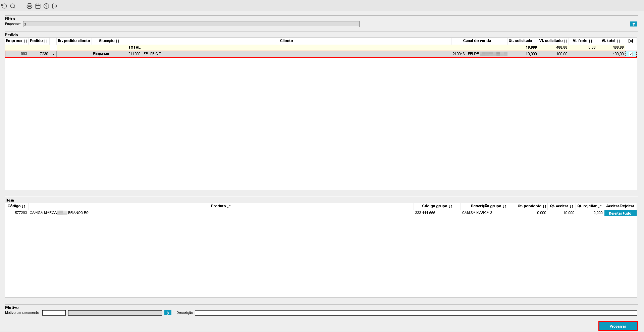The height and width of the screenshot is (332, 644).
Task: Sort items by Código column
Action: point(16,206)
